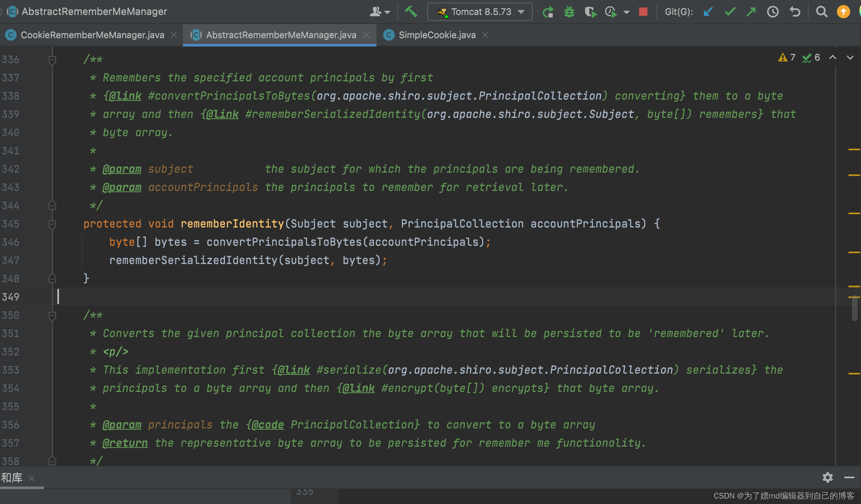
Task: Click rememberIdentity method name on line 345
Action: (x=232, y=224)
